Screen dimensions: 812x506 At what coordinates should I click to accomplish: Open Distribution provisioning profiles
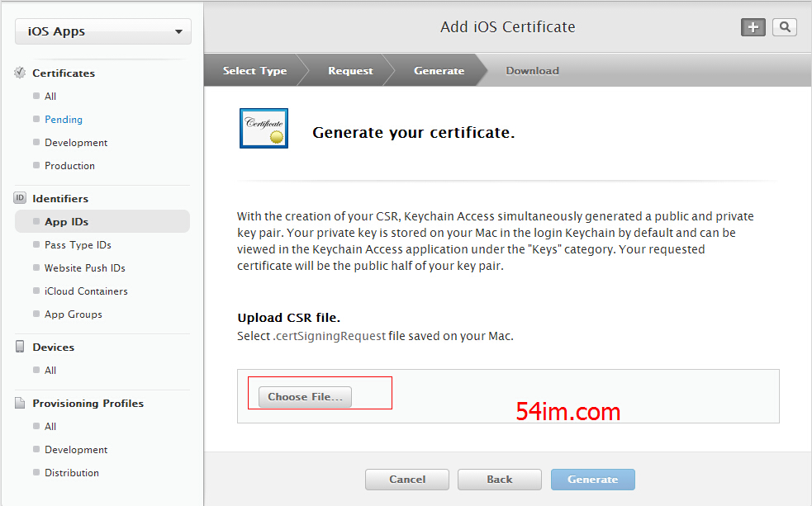[x=72, y=473]
